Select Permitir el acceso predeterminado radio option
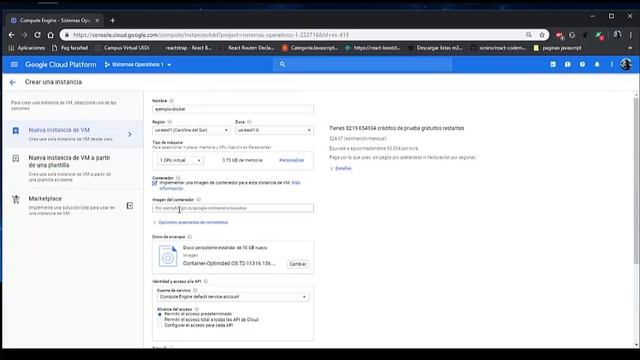The width and height of the screenshot is (640, 360). click(x=160, y=314)
